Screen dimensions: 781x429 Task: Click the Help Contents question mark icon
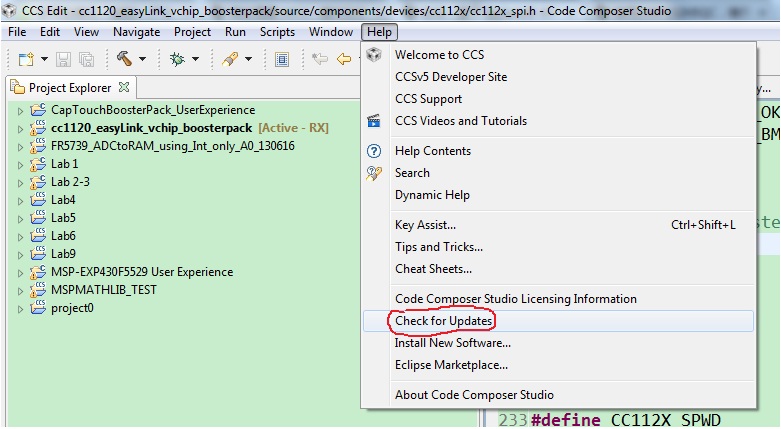tap(374, 151)
